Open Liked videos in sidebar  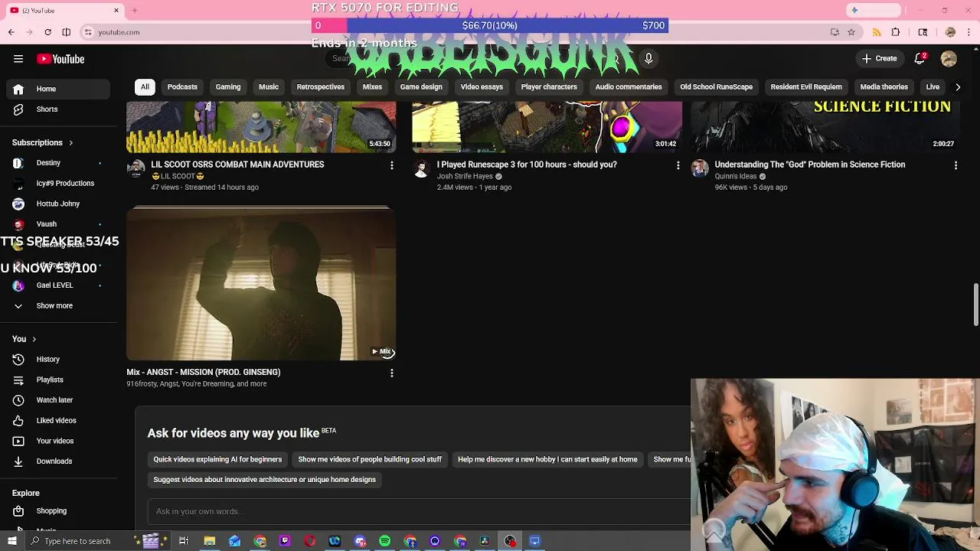pos(59,421)
